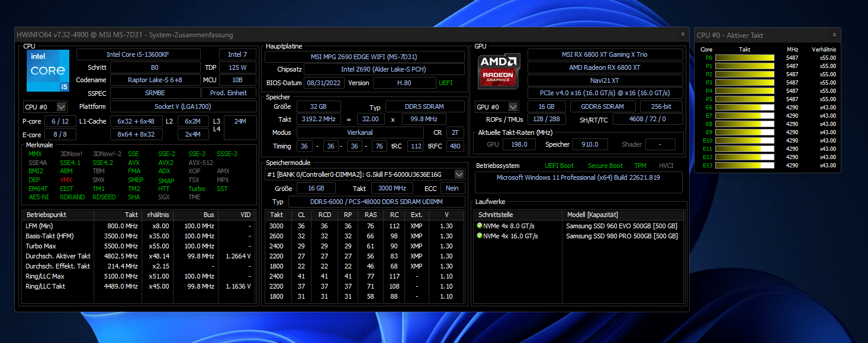
Task: Click the RAS column header in timings table
Action: pyautogui.click(x=371, y=215)
